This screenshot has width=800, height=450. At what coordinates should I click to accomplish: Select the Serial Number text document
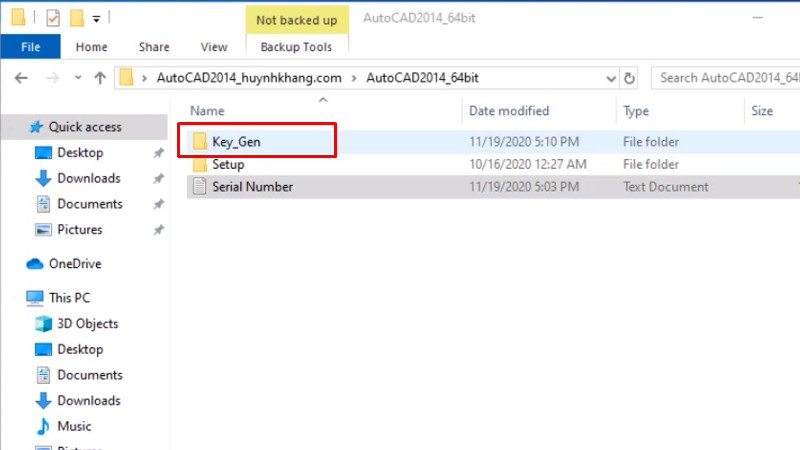(252, 186)
